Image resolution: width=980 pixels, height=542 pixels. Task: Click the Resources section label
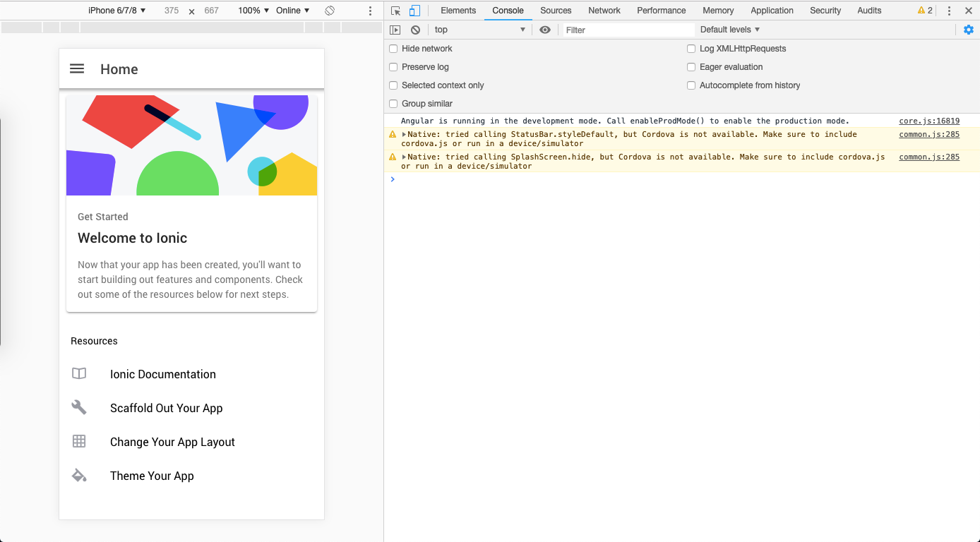(x=94, y=341)
